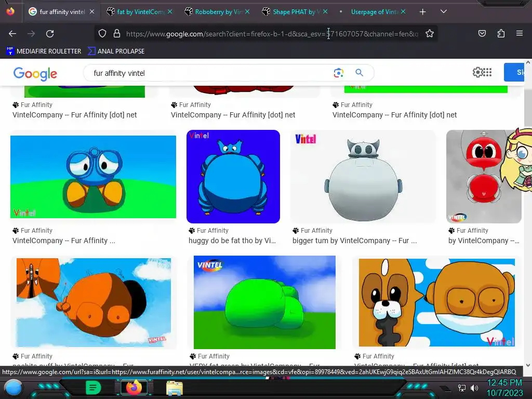The height and width of the screenshot is (399, 532).
Task: Select Firefox in the taskbar
Action: (134, 388)
